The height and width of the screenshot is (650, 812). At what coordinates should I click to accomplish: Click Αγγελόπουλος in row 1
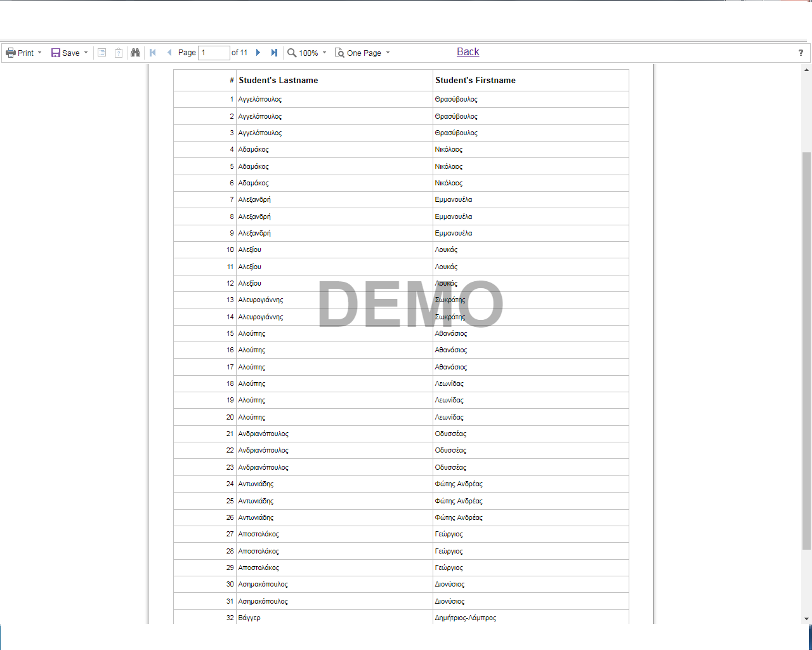coord(260,100)
